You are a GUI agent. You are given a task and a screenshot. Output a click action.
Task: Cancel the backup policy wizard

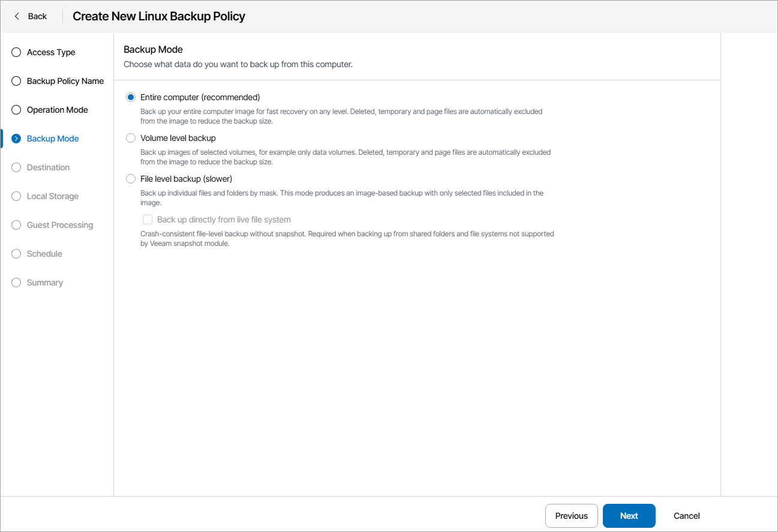pyautogui.click(x=686, y=516)
